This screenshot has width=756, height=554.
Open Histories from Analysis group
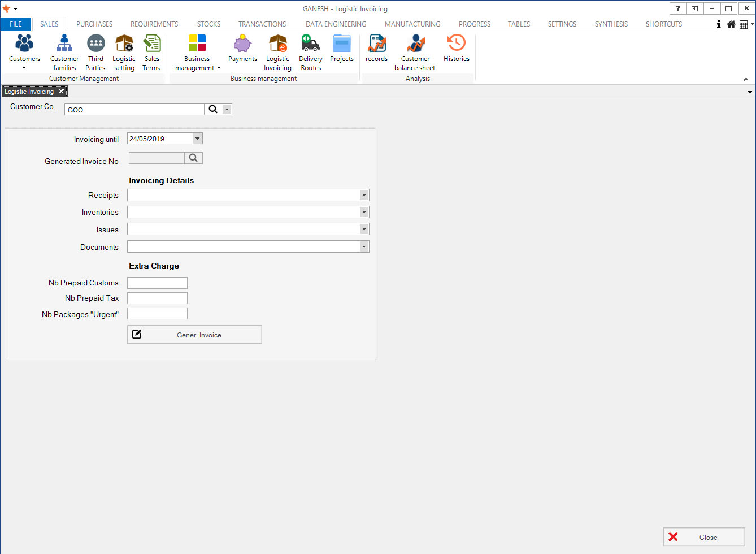(456, 44)
